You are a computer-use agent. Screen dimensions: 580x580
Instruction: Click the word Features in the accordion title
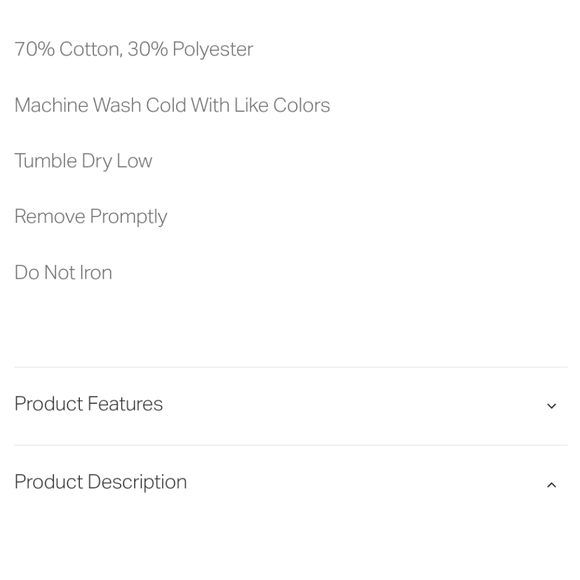(x=125, y=404)
